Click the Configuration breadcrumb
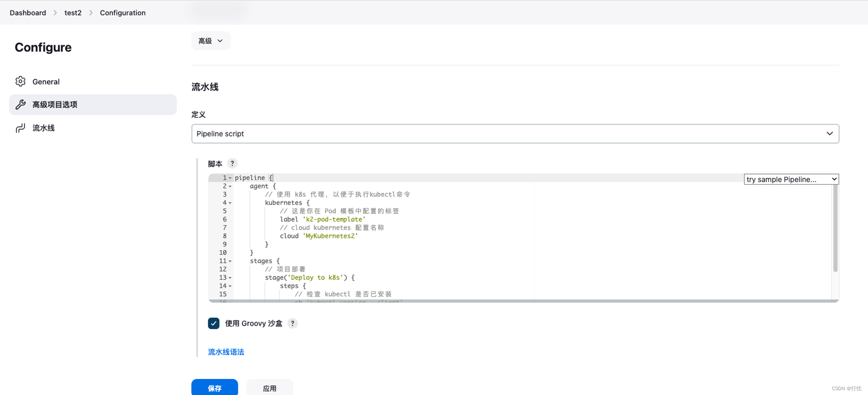 click(x=123, y=13)
